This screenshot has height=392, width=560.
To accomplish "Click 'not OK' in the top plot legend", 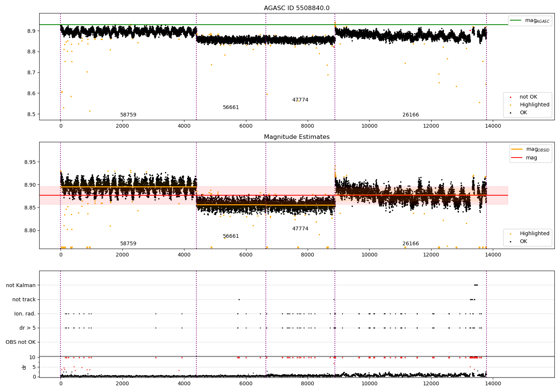I will (x=528, y=97).
